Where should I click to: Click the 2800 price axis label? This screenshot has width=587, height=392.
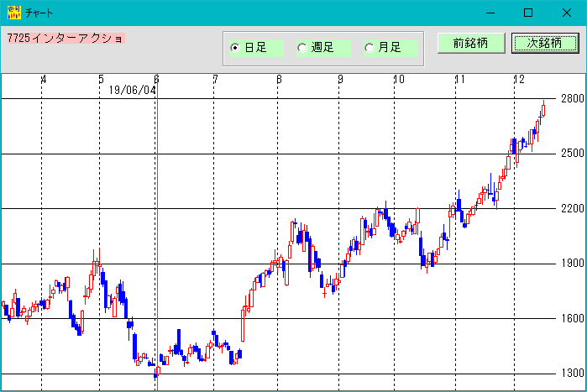coord(572,98)
